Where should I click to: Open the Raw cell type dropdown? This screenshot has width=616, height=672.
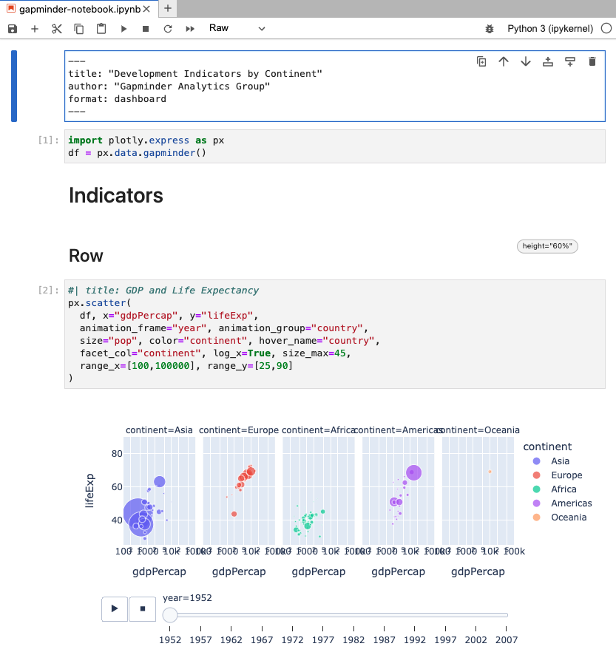point(235,28)
